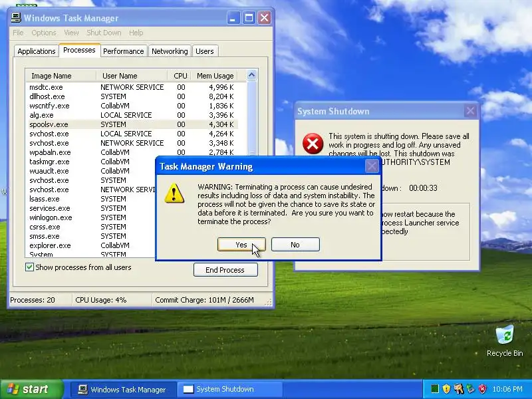The image size is (532, 399).
Task: Open the Windows Start menu
Action: coord(32,389)
